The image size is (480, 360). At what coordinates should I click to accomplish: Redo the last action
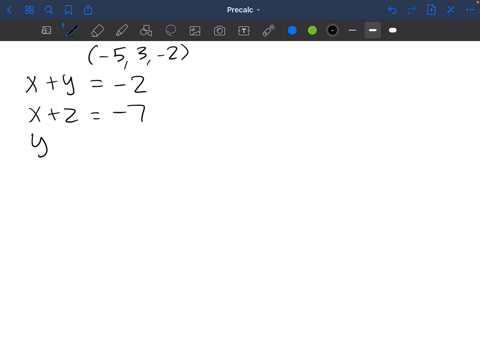click(412, 10)
